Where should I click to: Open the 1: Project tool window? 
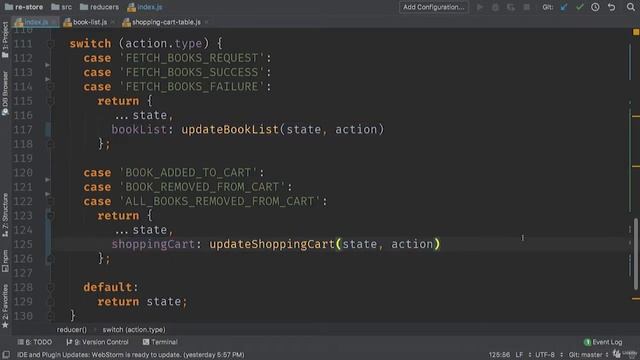pyautogui.click(x=5, y=40)
